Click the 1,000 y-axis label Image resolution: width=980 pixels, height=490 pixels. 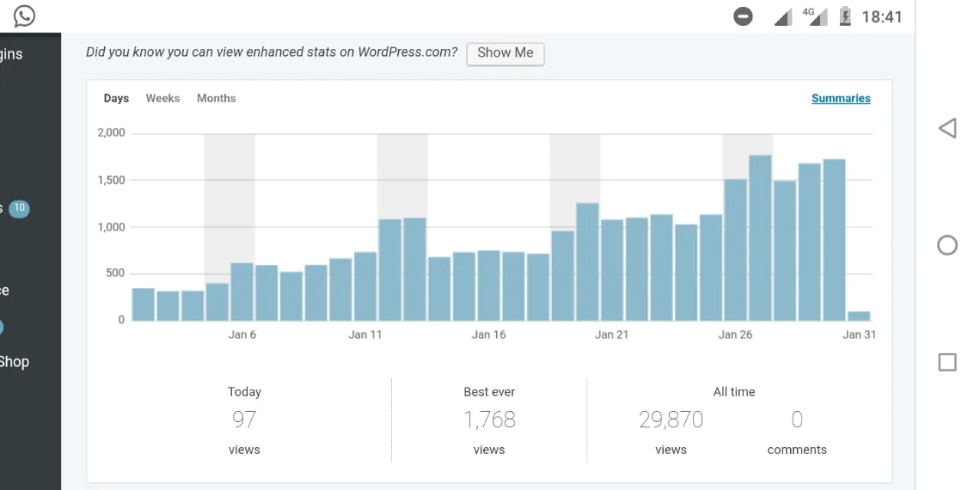click(111, 227)
